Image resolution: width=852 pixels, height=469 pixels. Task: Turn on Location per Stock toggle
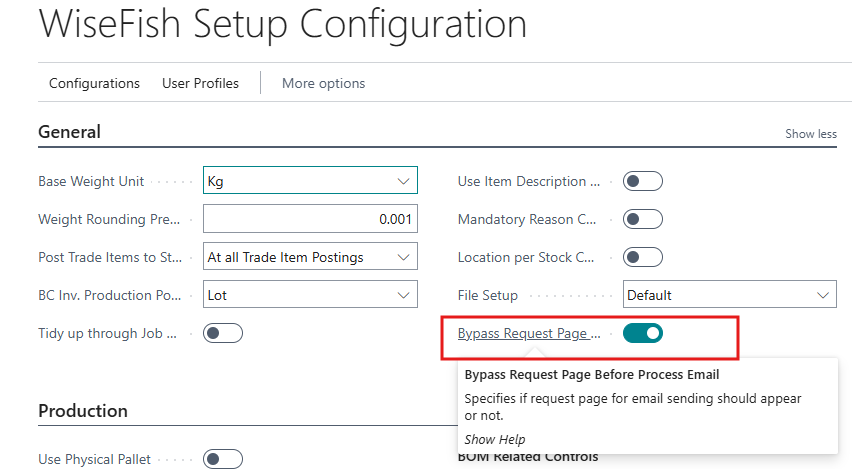(x=642, y=257)
